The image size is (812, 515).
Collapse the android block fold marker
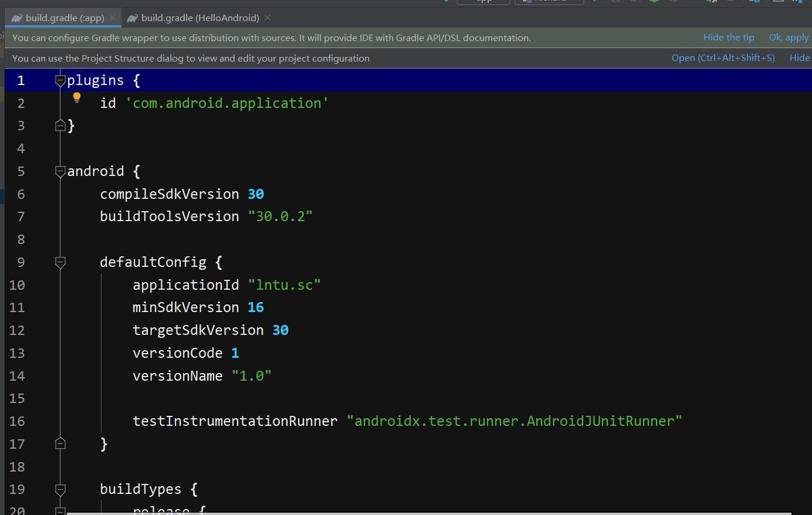[x=60, y=171]
